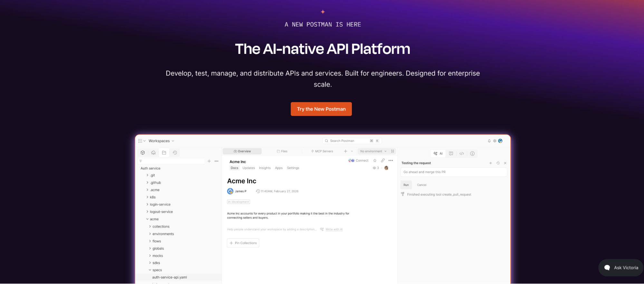Open the code snippet panel icon
Screen dimensions: 644x284
[462, 153]
